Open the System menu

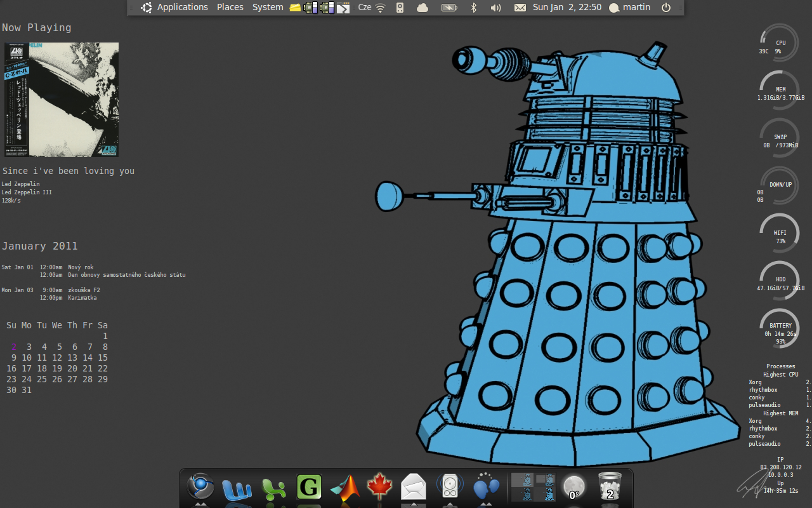[x=268, y=8]
